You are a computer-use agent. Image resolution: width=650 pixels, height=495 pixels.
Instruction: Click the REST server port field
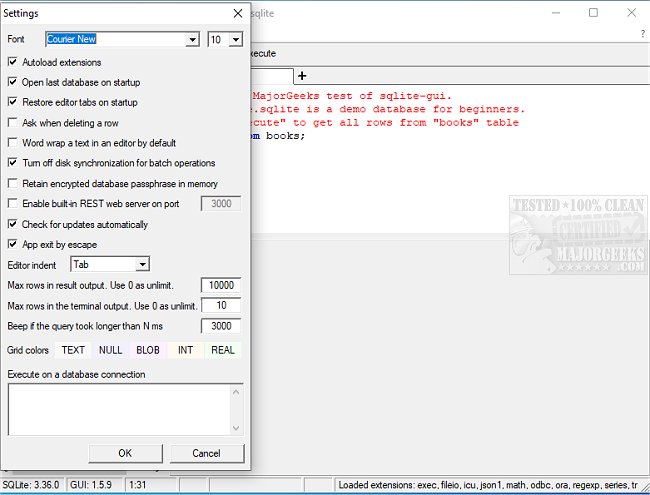221,204
